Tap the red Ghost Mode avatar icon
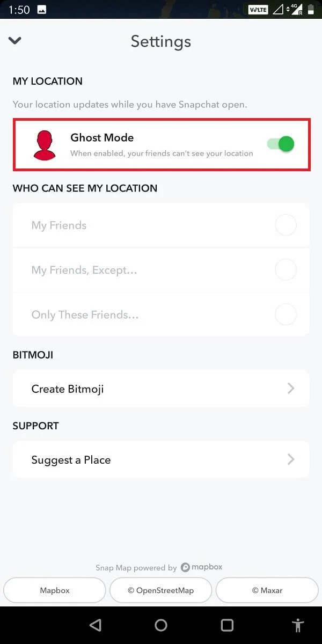The height and width of the screenshot is (644, 322). pyautogui.click(x=45, y=144)
